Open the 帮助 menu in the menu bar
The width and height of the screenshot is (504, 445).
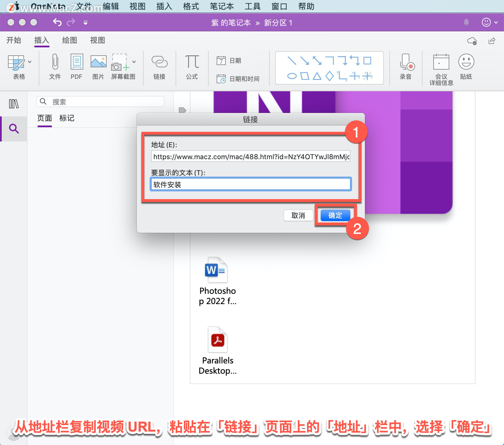306,6
